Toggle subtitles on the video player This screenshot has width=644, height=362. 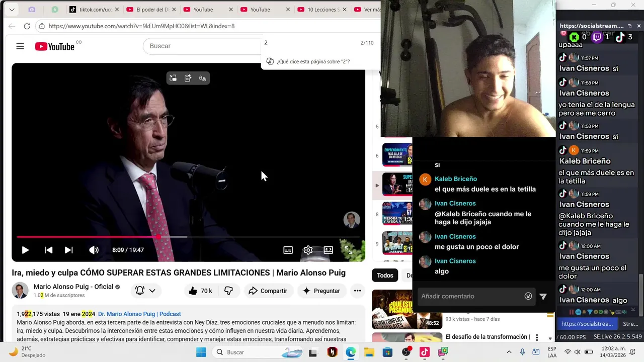288,250
